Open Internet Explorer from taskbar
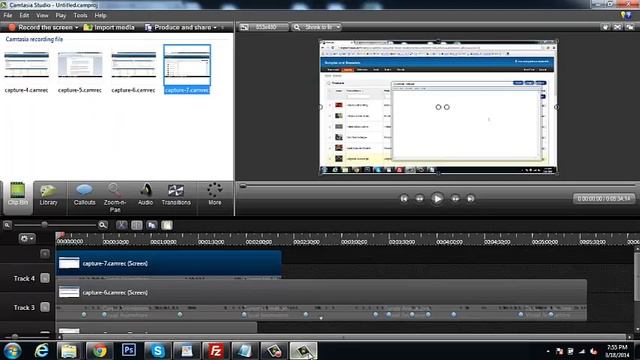This screenshot has width=640, height=360. tap(41, 351)
